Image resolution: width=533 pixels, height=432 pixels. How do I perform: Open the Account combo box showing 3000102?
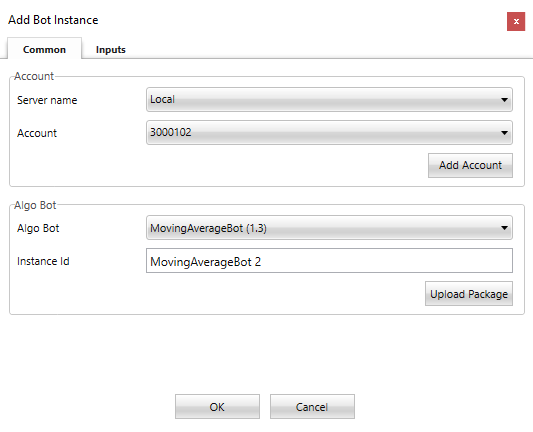click(329, 133)
